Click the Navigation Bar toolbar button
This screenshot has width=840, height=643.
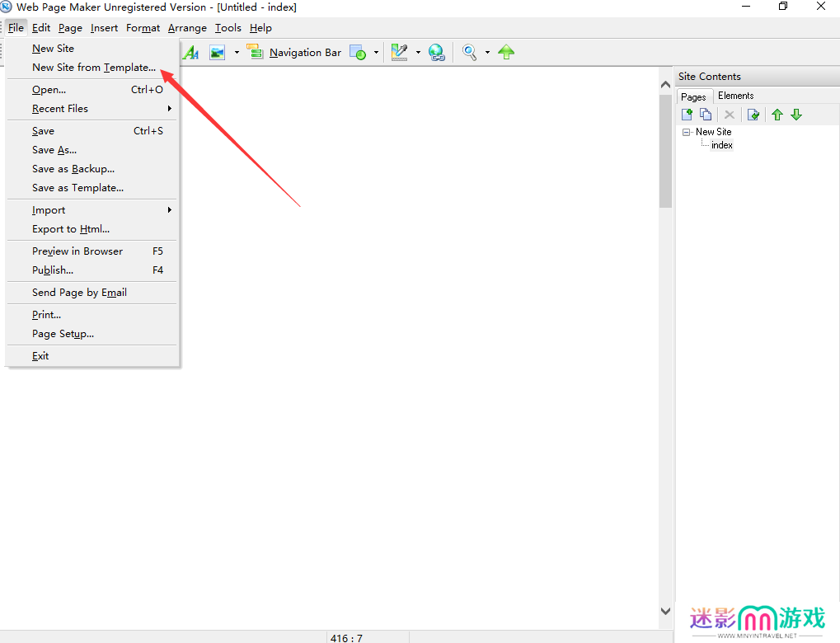point(293,53)
